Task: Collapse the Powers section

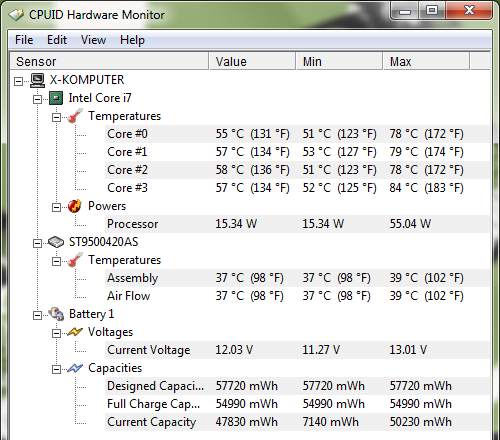Action: [x=56, y=207]
